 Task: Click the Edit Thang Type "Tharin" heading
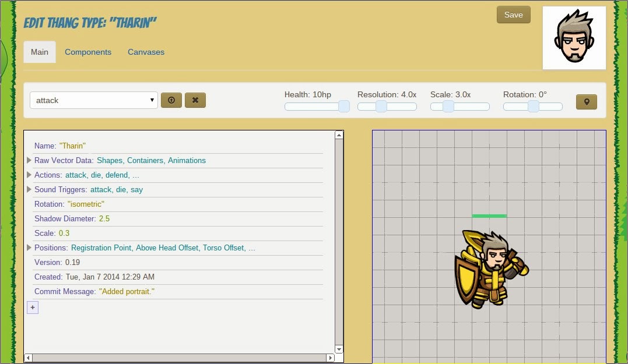point(90,22)
